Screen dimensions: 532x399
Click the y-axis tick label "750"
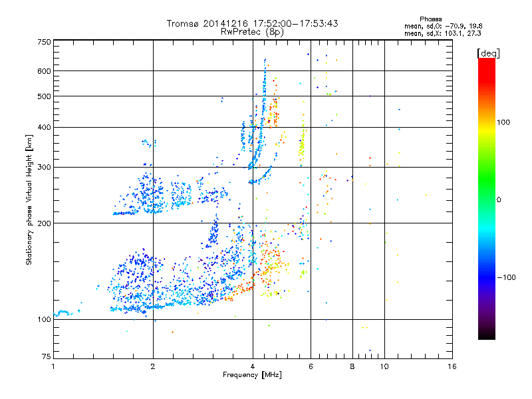(x=45, y=42)
